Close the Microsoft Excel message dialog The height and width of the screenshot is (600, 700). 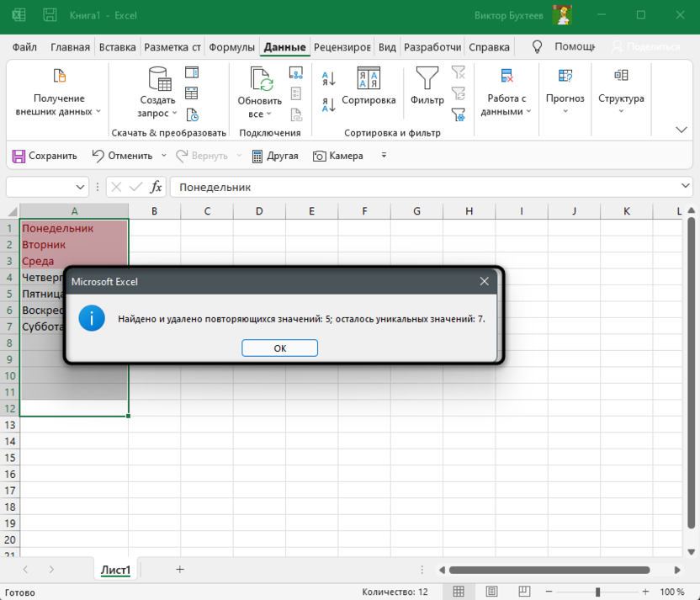[484, 281]
